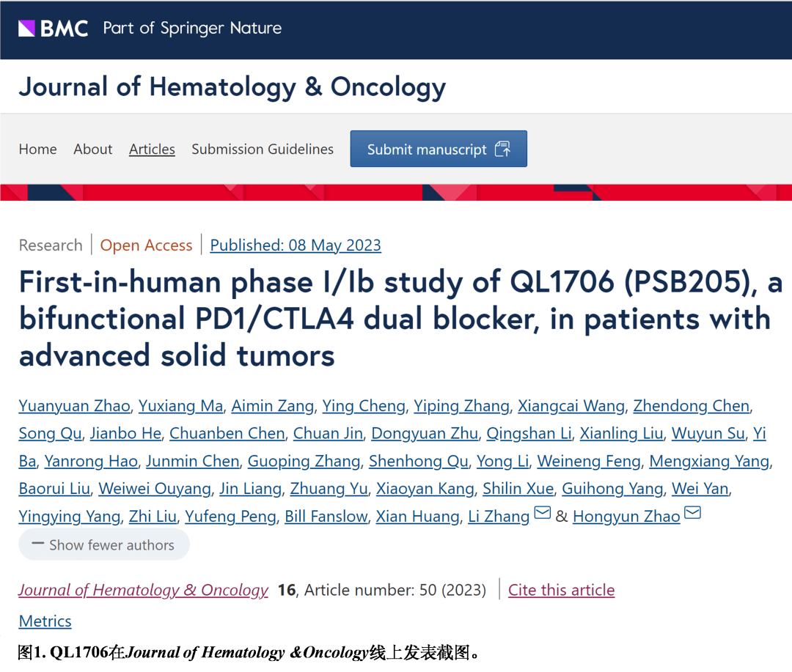View the article Metrics link
The image size is (792, 672).
coord(45,621)
